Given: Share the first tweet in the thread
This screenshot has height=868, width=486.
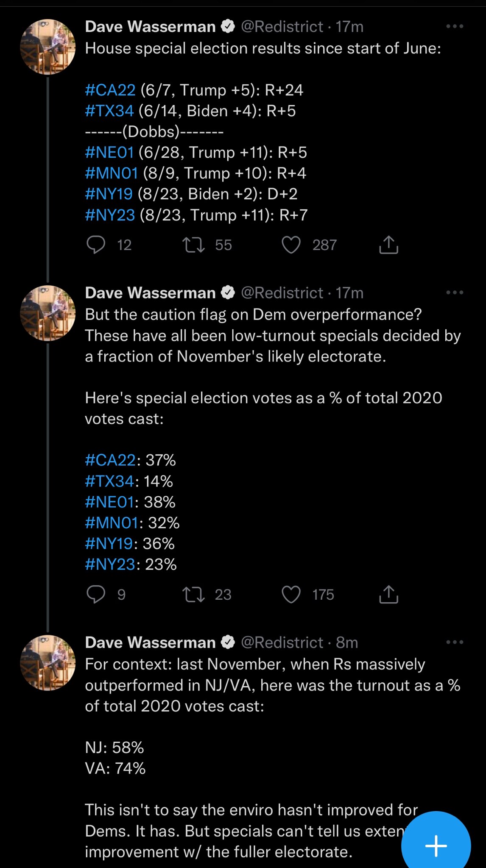Looking at the screenshot, I should [388, 245].
